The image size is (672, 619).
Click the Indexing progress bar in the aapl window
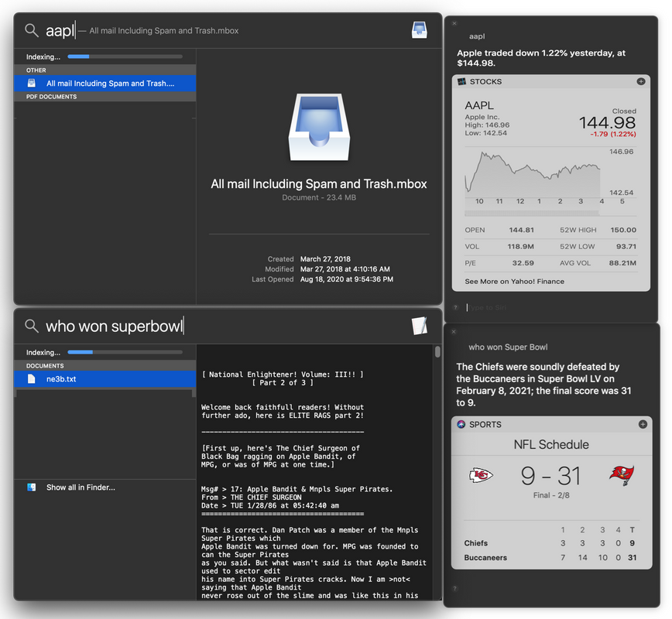click(125, 56)
